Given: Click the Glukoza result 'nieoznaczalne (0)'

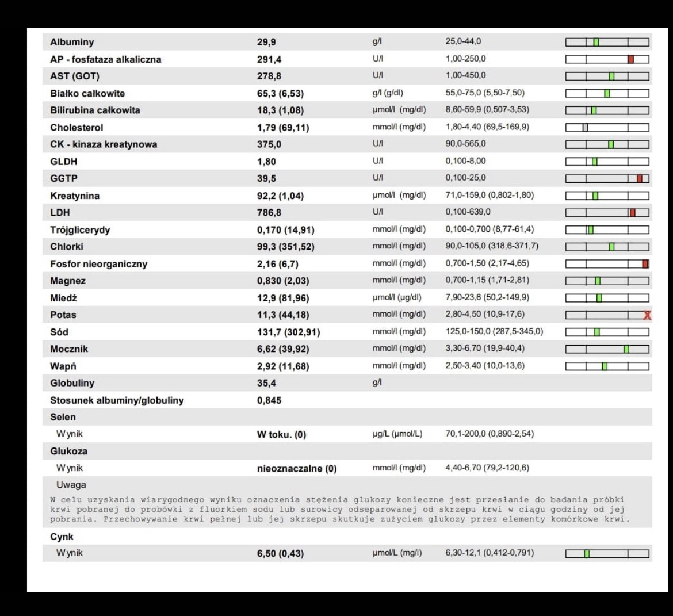Looking at the screenshot, I should (x=297, y=469).
